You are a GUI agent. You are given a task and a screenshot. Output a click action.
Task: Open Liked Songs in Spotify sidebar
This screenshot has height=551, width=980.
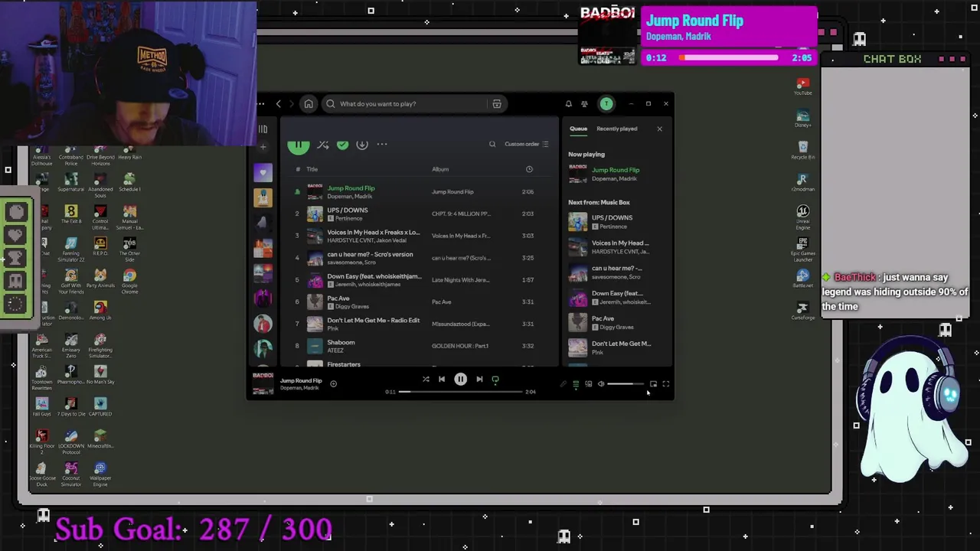pyautogui.click(x=263, y=173)
